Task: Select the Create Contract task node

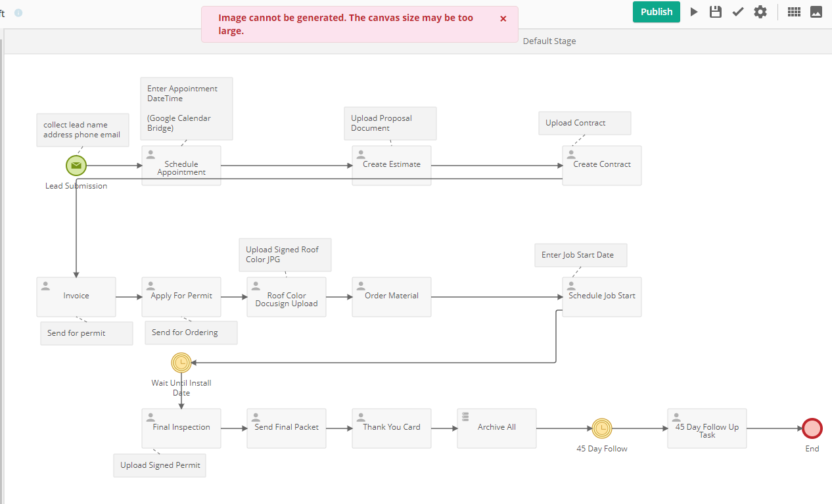Action: pos(602,166)
